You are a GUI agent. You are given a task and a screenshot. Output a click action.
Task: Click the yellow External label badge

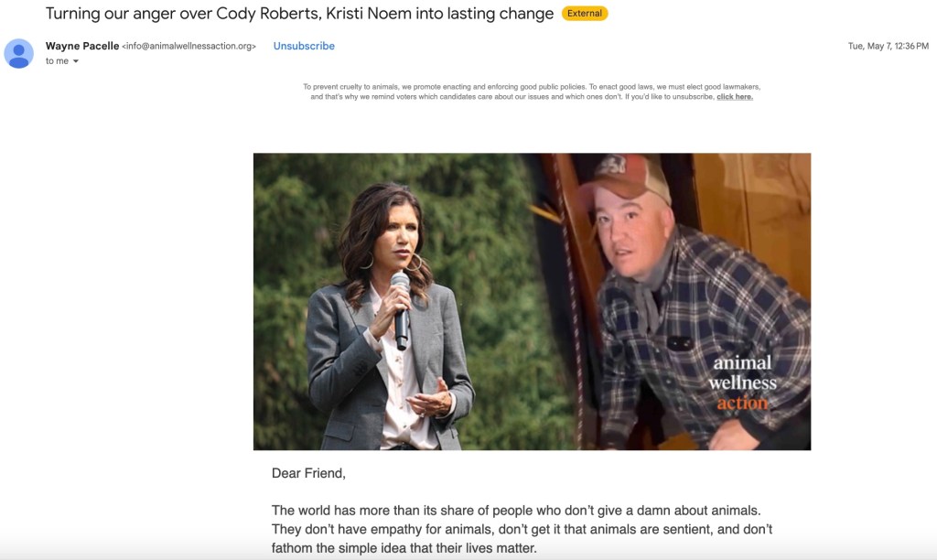585,13
